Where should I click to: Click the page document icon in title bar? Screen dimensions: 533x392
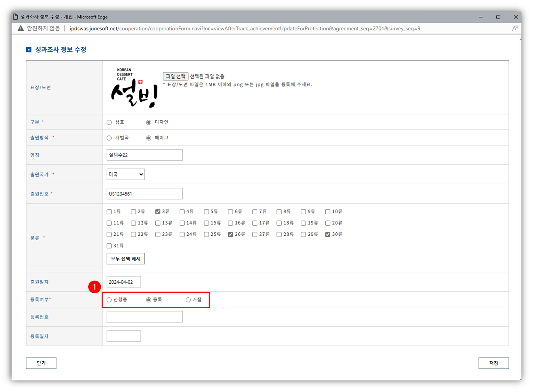[15, 17]
